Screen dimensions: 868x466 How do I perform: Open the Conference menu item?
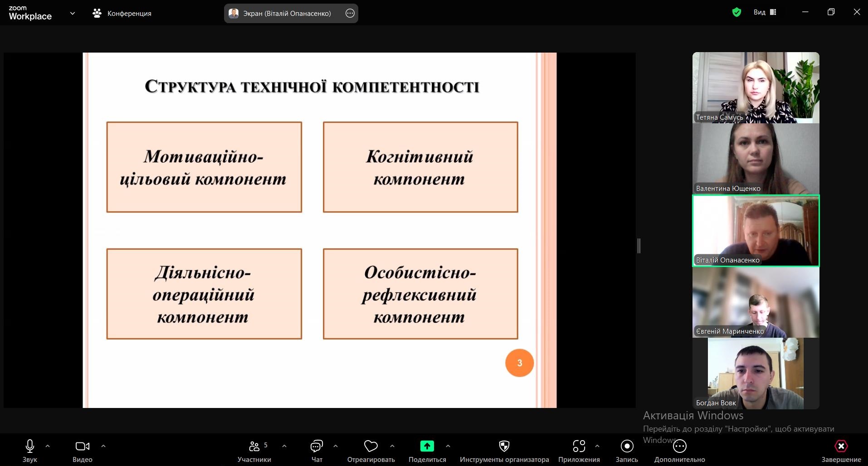coord(122,14)
